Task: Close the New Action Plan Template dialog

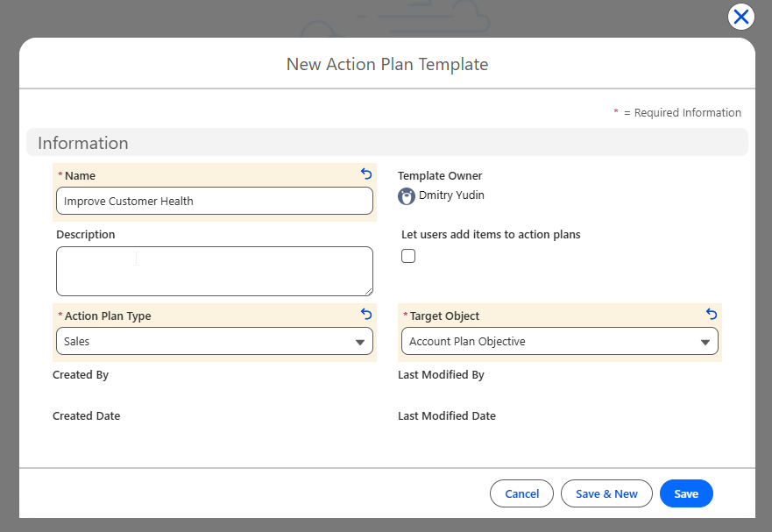Action: tap(741, 17)
